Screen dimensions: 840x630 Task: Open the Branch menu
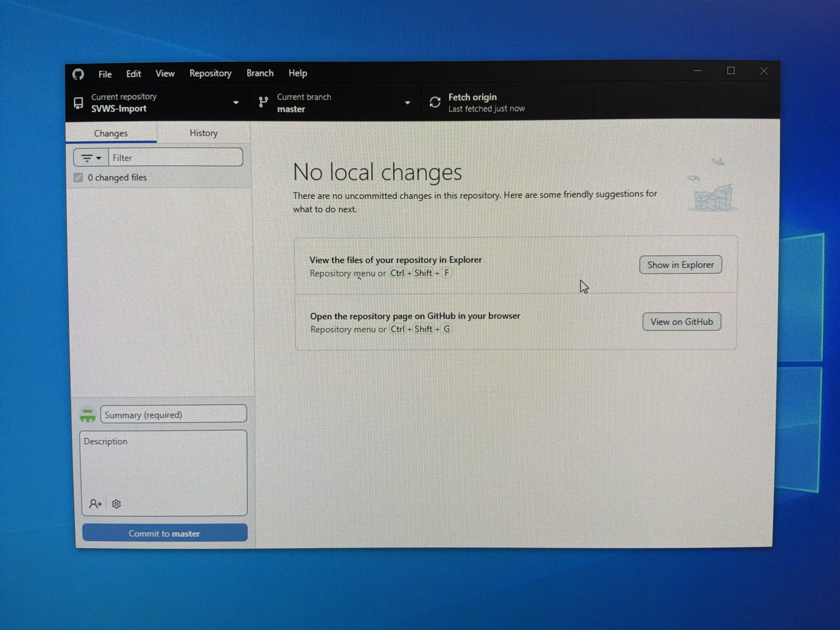260,73
